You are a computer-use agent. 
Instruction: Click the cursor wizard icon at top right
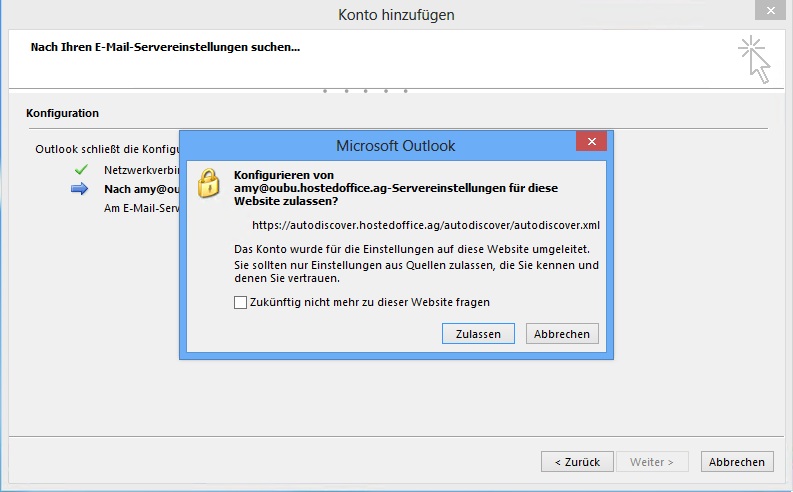click(754, 59)
